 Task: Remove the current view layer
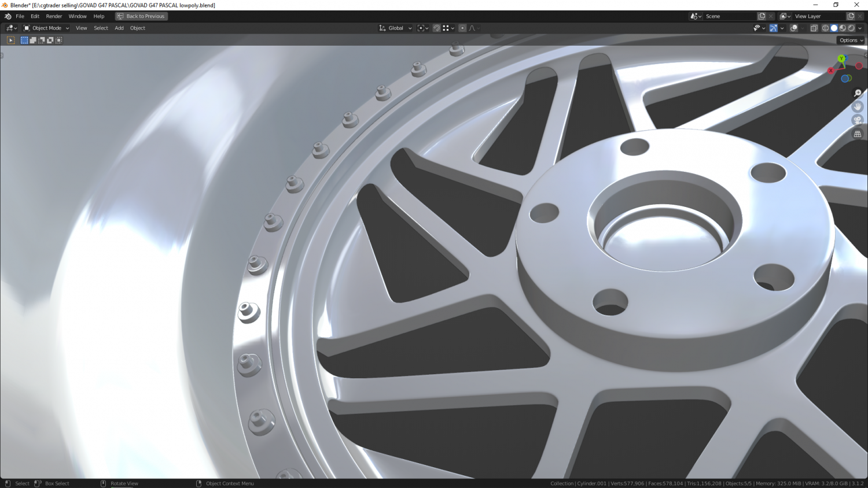860,16
